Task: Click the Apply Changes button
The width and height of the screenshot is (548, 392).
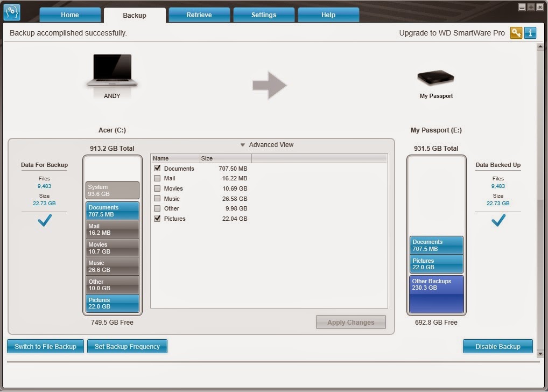Action: tap(351, 322)
